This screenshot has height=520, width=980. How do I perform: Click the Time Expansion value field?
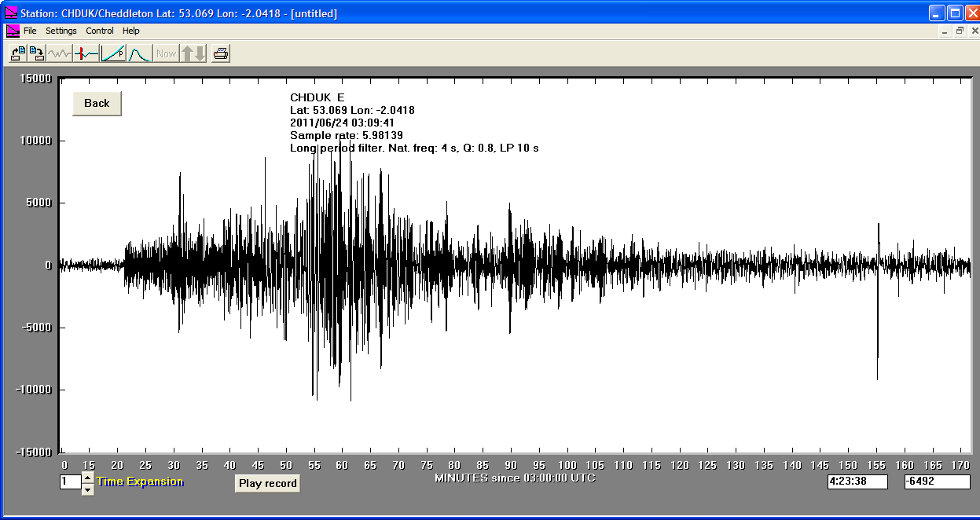point(70,482)
